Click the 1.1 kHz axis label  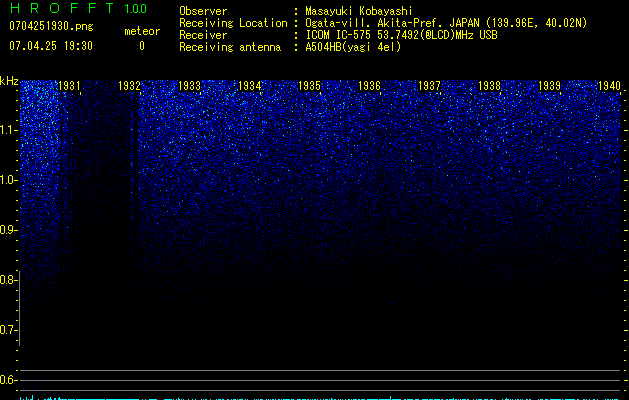(8, 130)
